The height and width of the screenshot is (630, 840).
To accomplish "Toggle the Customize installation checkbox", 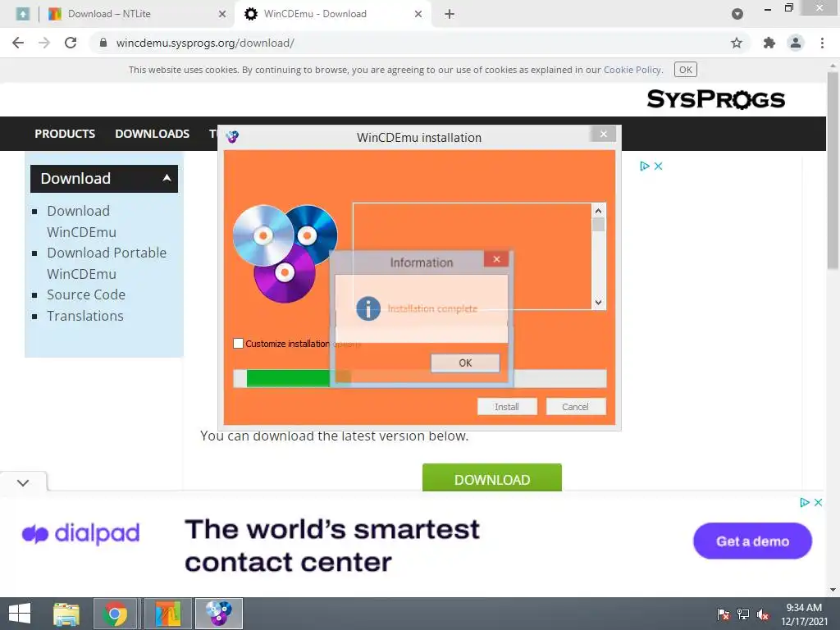I will pos(239,344).
